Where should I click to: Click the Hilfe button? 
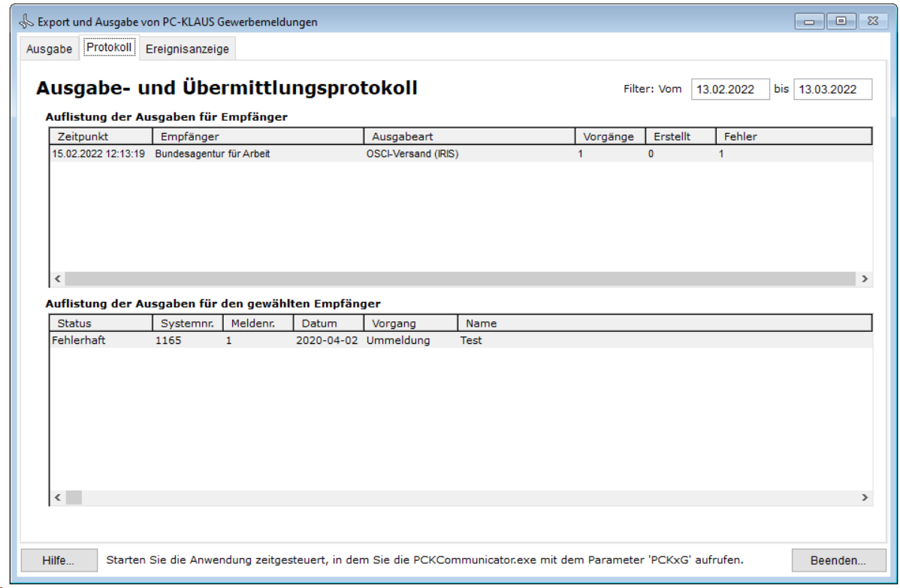(59, 560)
